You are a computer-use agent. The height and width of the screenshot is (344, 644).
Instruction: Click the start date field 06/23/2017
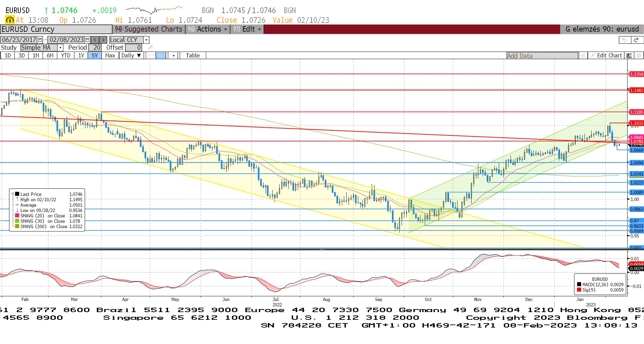tap(19, 40)
